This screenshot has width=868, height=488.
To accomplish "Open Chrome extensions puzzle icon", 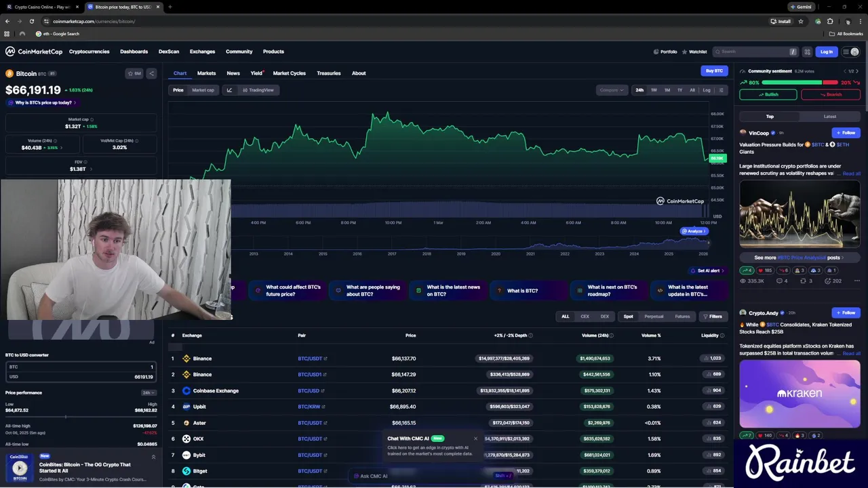I will click(830, 21).
